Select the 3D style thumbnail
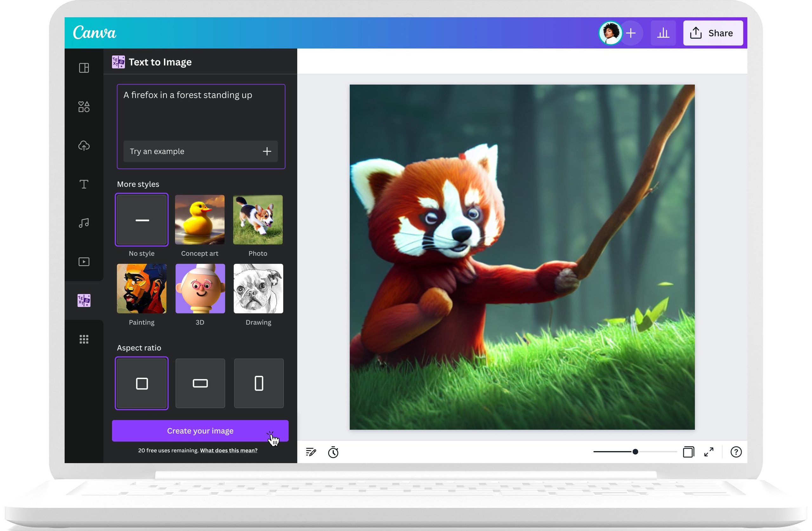The height and width of the screenshot is (531, 812). point(200,289)
